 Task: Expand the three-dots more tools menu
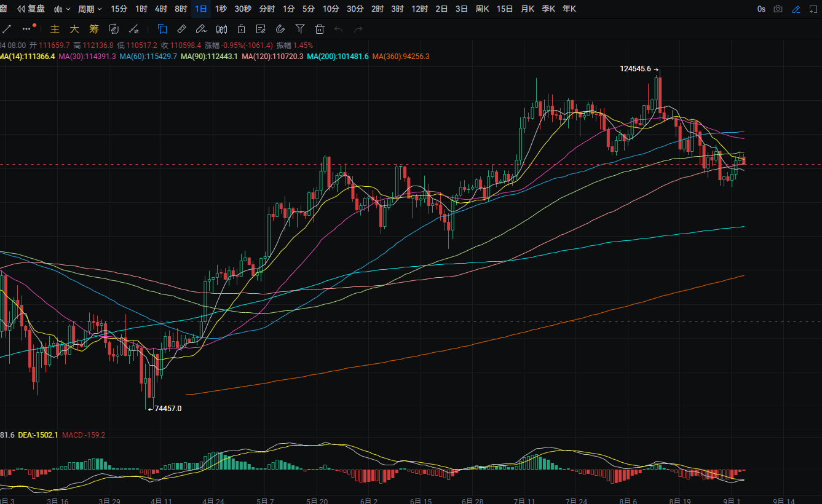point(26,29)
